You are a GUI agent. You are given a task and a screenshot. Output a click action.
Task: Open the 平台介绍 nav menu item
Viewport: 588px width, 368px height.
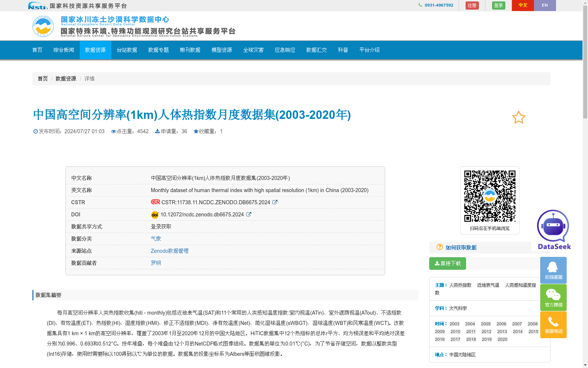pyautogui.click(x=369, y=50)
